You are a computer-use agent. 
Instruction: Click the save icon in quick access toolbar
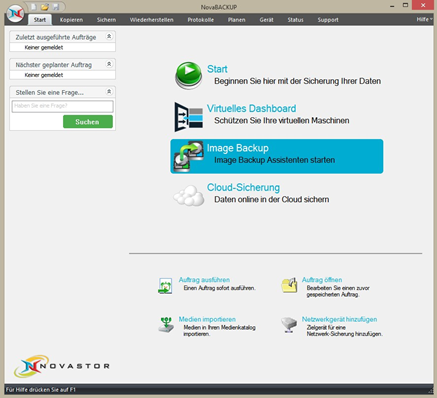[56, 7]
